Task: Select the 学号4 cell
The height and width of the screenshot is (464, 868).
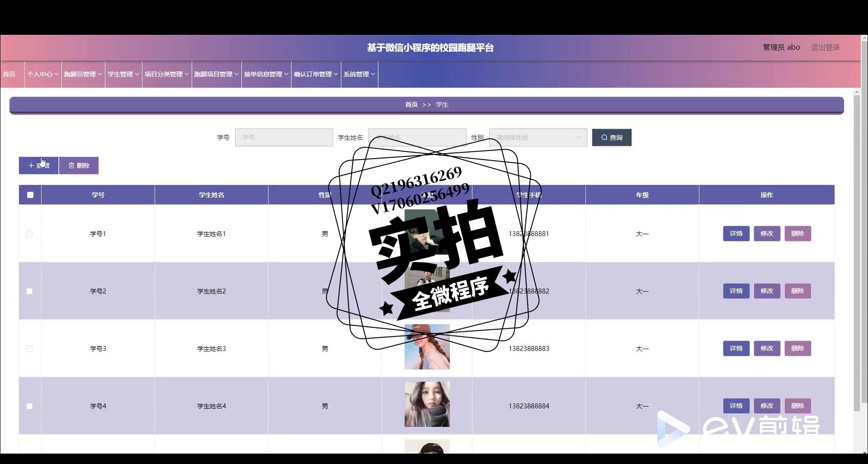Action: [x=98, y=406]
